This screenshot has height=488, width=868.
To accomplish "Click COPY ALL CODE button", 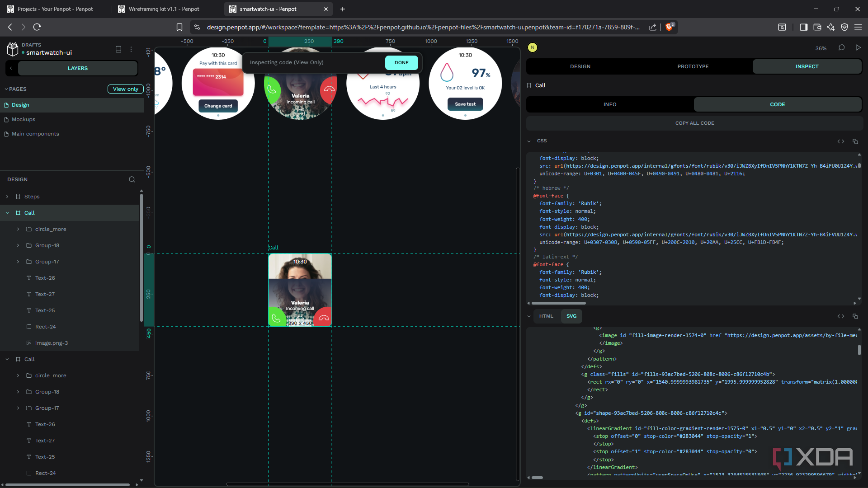I will pyautogui.click(x=695, y=123).
